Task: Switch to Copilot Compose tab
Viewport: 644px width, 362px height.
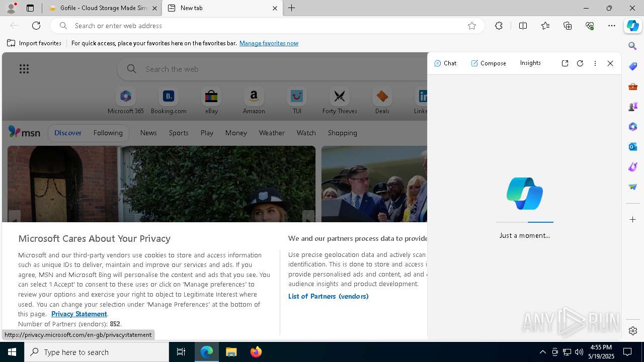Action: (x=489, y=63)
